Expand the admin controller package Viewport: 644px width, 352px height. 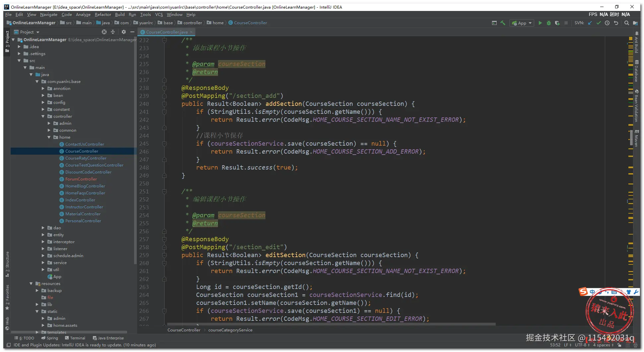(49, 123)
